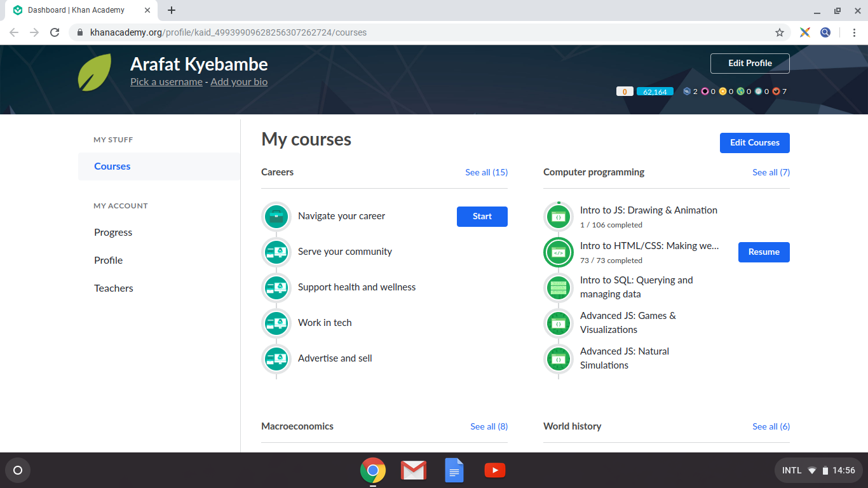
Task: Resume the Intro to HTML/CSS course
Action: point(764,252)
